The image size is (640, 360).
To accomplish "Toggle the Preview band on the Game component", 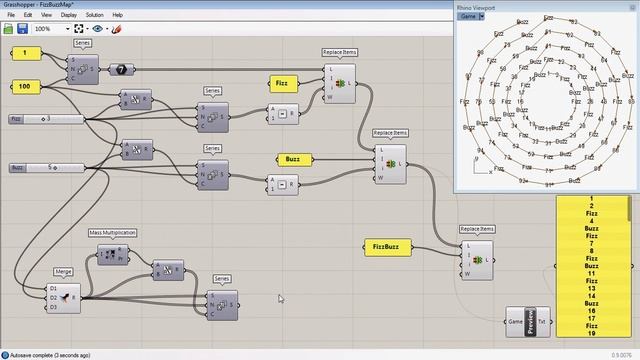I will (530, 322).
